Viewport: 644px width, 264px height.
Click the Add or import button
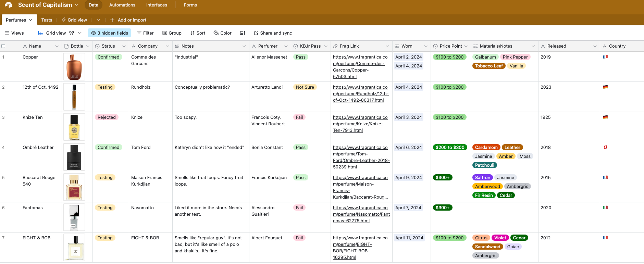[128, 20]
